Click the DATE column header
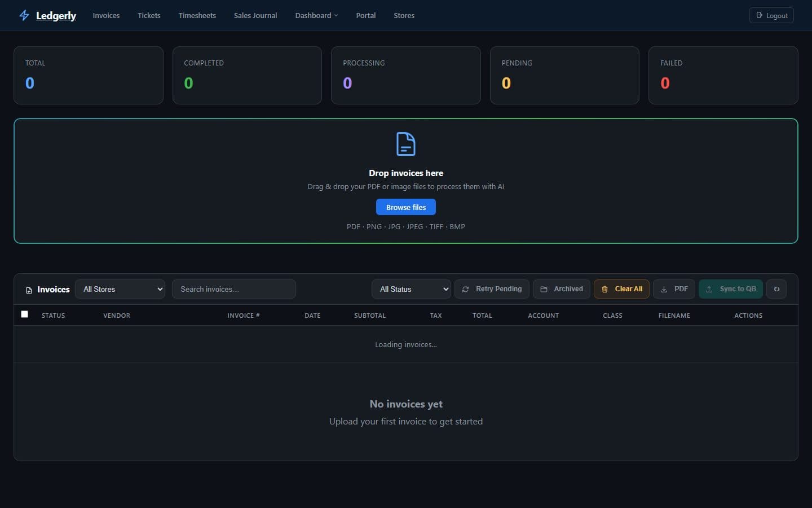Screen dimensions: 812x508 point(312,316)
